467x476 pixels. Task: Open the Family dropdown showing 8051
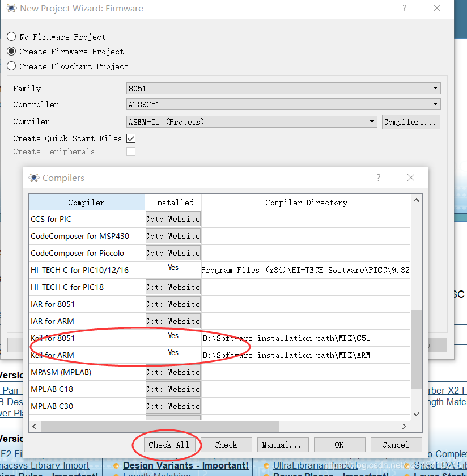click(x=283, y=89)
